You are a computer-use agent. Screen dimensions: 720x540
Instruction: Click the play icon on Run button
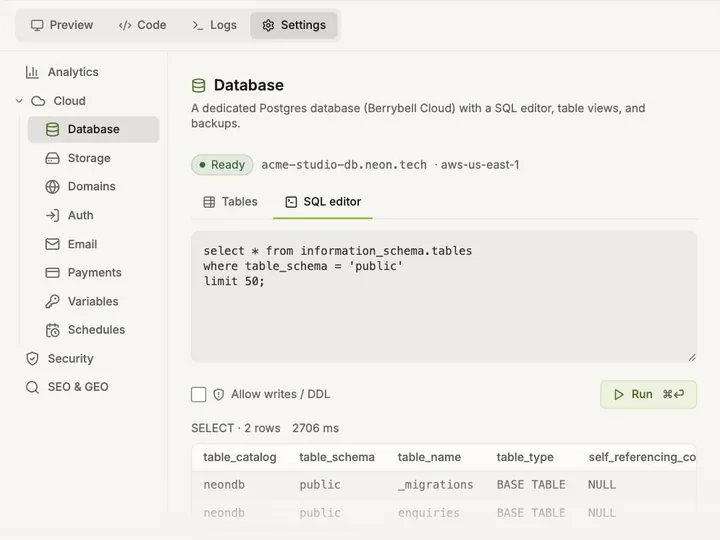coord(619,394)
